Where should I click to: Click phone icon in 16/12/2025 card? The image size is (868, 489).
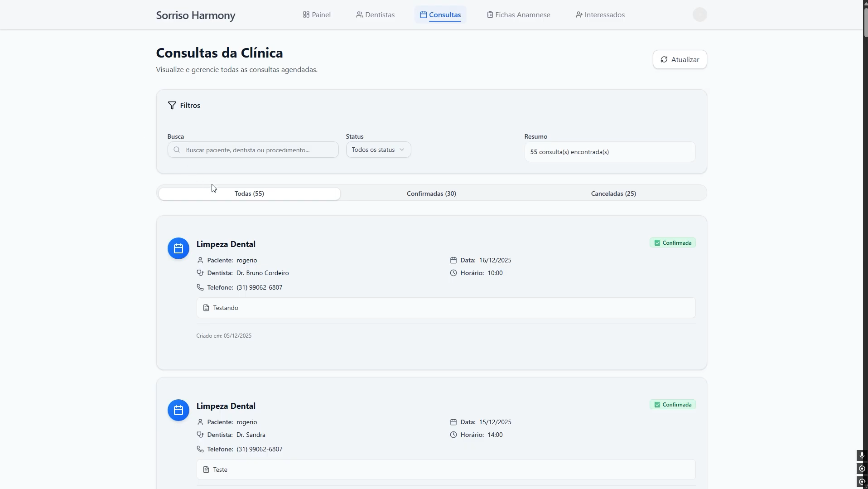(200, 287)
